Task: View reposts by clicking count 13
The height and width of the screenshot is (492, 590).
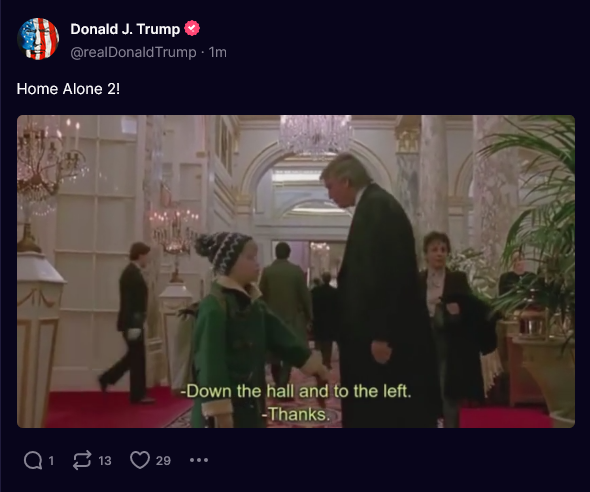Action: 105,460
